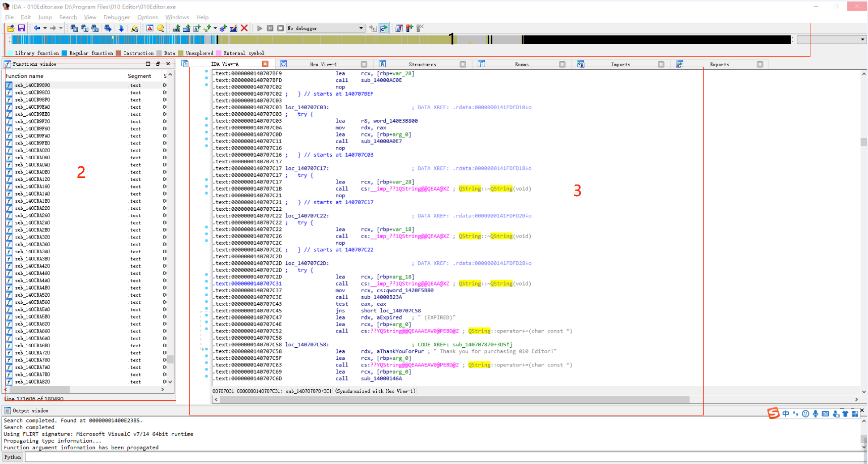
Task: Click the red warning triangle icon
Action: pos(150,28)
